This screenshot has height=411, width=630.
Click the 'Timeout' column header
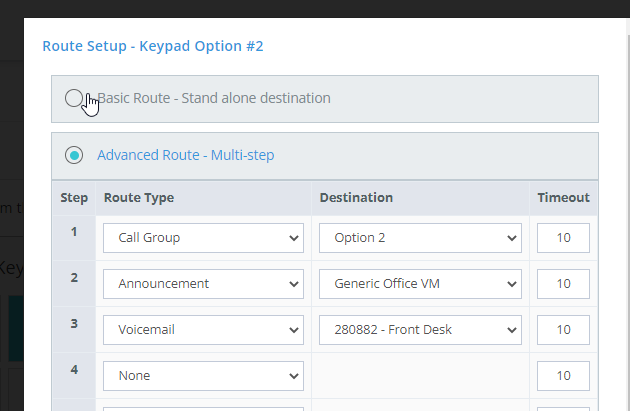[x=563, y=198]
